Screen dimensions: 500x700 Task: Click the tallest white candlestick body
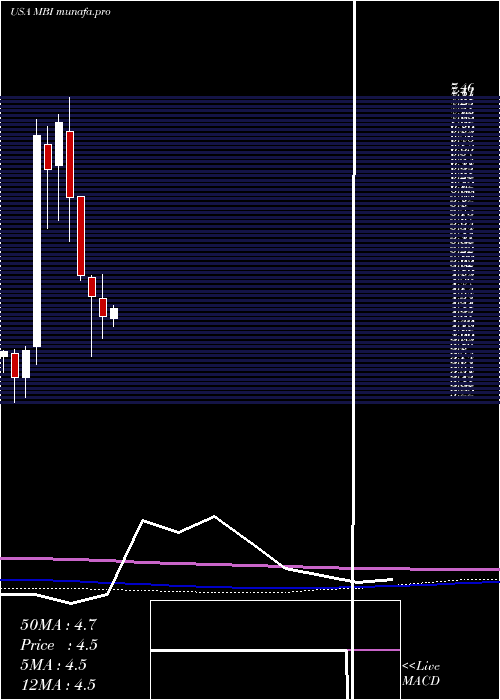[x=37, y=241]
